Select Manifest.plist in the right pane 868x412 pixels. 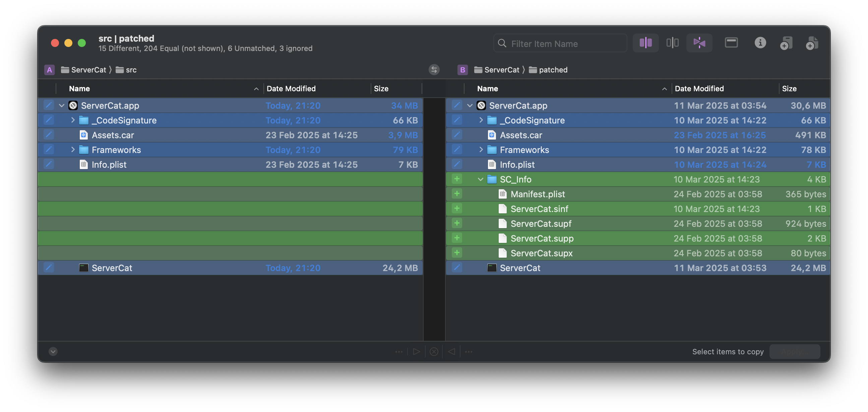coord(637,194)
